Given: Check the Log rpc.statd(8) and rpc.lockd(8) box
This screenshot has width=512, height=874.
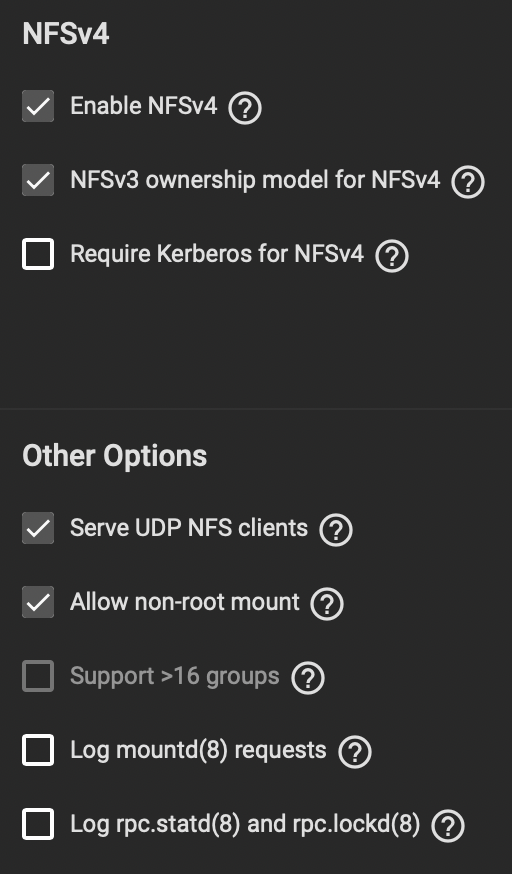Looking at the screenshot, I should click(38, 824).
